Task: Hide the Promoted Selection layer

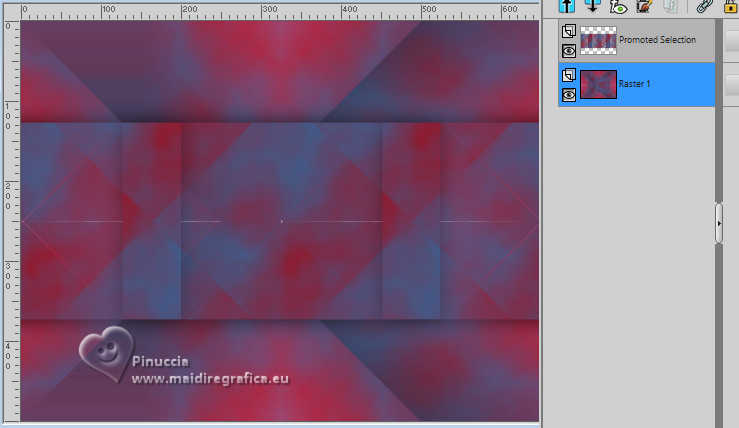Action: [x=569, y=51]
